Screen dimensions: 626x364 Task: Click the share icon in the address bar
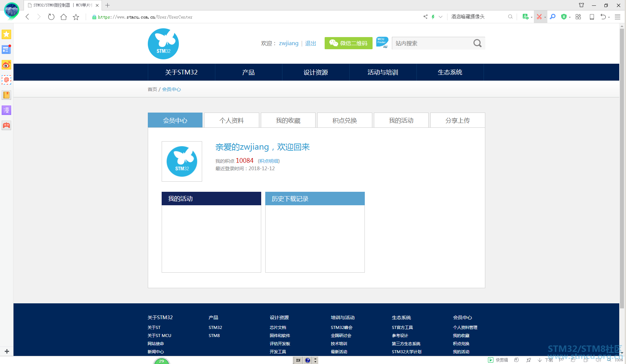(425, 17)
